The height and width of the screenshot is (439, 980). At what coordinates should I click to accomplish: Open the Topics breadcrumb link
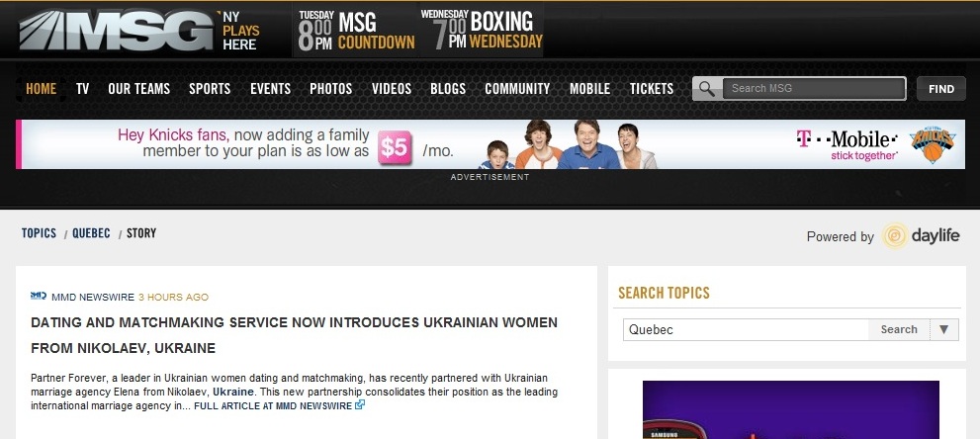pyautogui.click(x=39, y=233)
